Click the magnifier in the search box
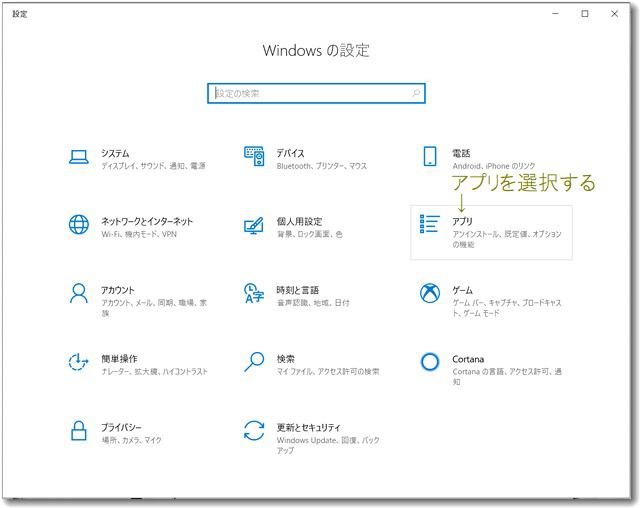This screenshot has width=640, height=508. tap(416, 93)
